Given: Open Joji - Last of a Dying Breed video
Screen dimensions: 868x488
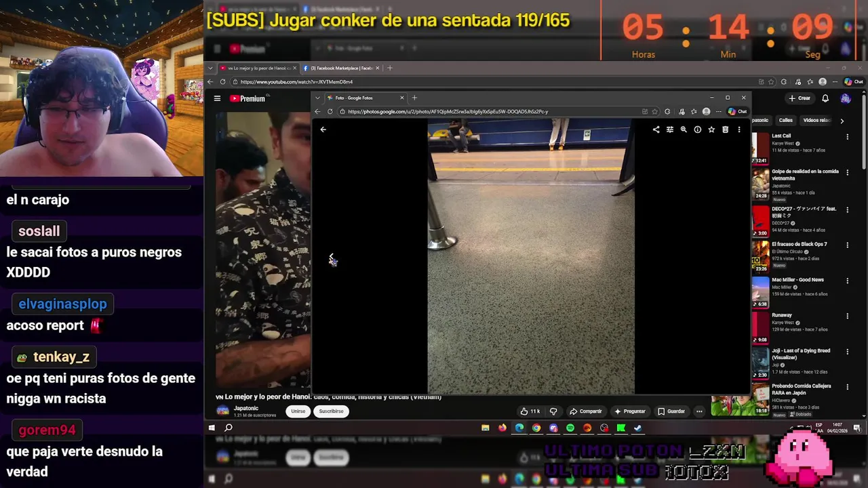Looking at the screenshot, I should pos(801,354).
